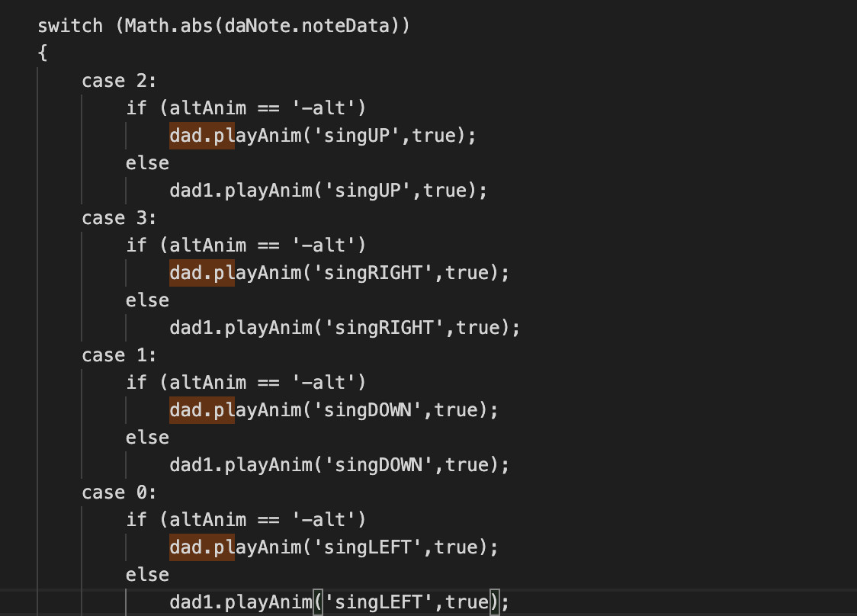This screenshot has width=857, height=616.
Task: Click the highlighted 'dad.pl' occurrence under case 2
Action: [x=201, y=135]
